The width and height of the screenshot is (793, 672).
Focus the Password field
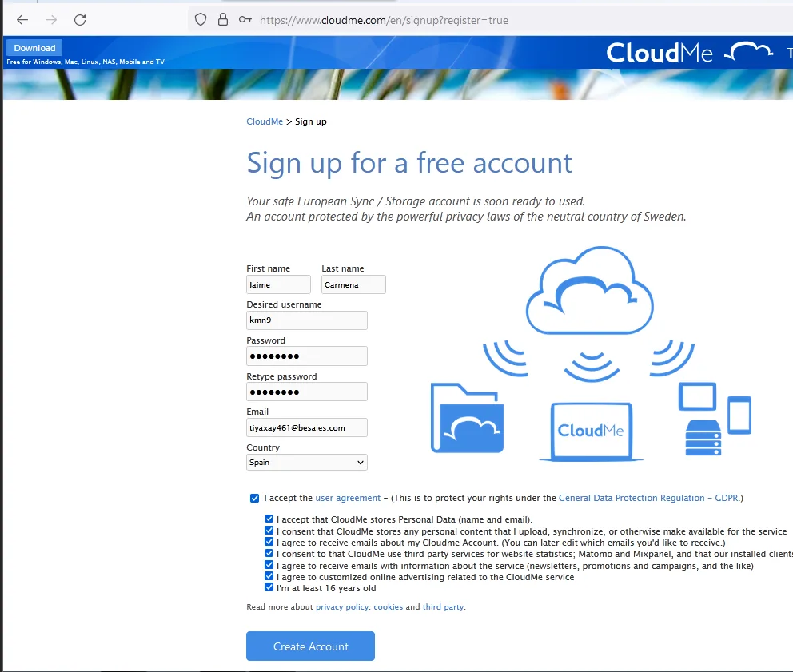(x=306, y=356)
